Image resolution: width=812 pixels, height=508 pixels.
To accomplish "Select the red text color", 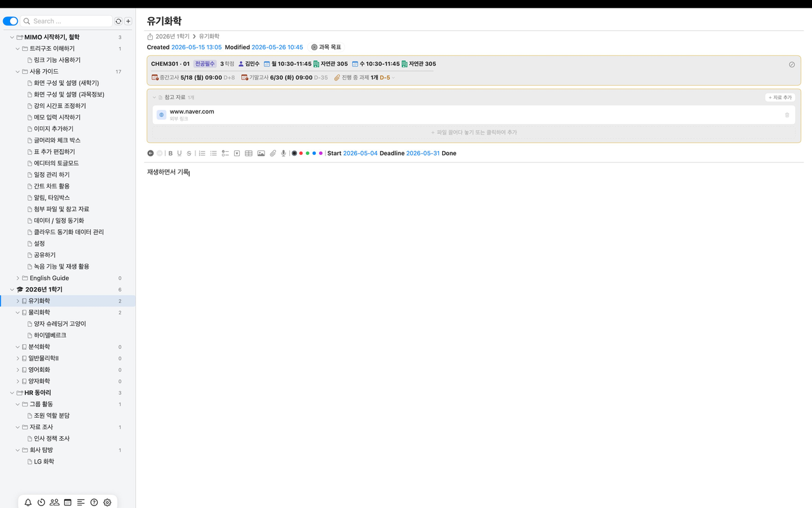I will (301, 153).
